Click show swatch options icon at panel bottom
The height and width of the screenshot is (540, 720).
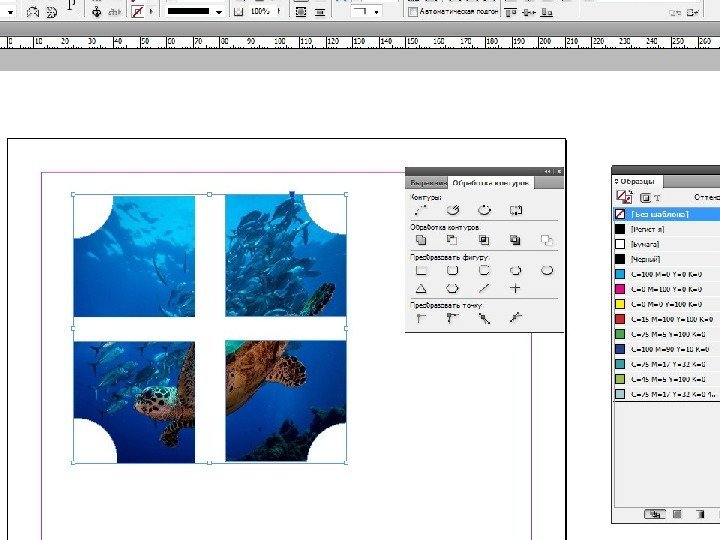coord(654,514)
